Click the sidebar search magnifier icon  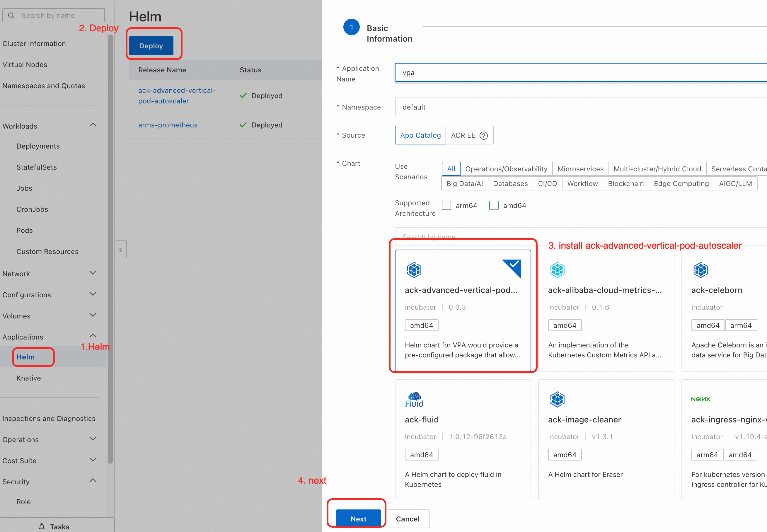point(11,15)
